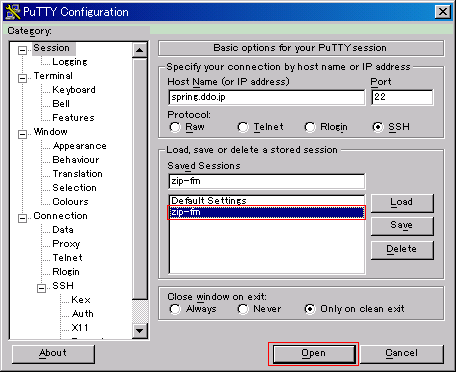
Task: Click the Load session button
Action: [x=402, y=203]
